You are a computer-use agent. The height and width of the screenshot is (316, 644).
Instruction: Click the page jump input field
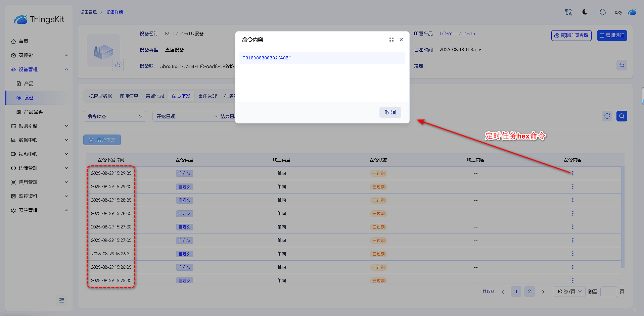[x=608, y=292]
